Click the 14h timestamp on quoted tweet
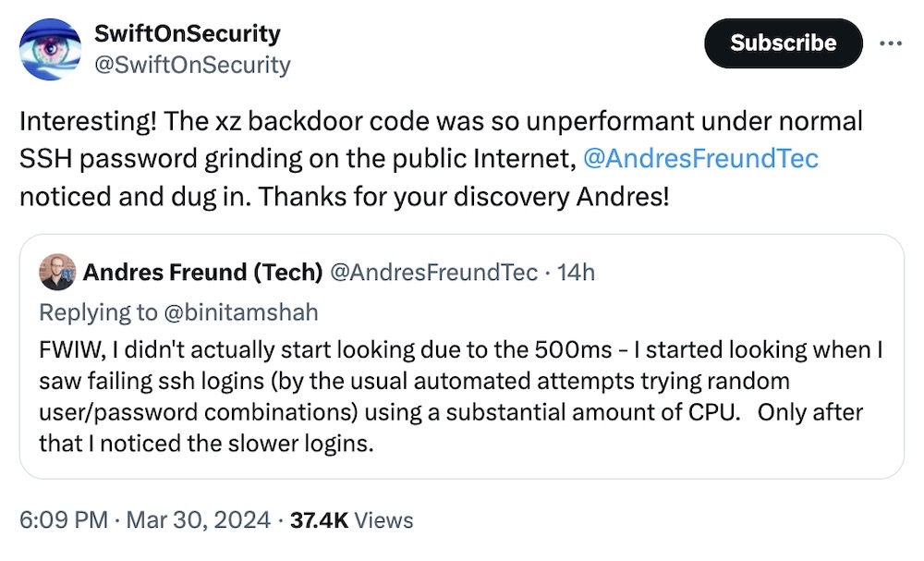The image size is (924, 561). click(x=578, y=272)
